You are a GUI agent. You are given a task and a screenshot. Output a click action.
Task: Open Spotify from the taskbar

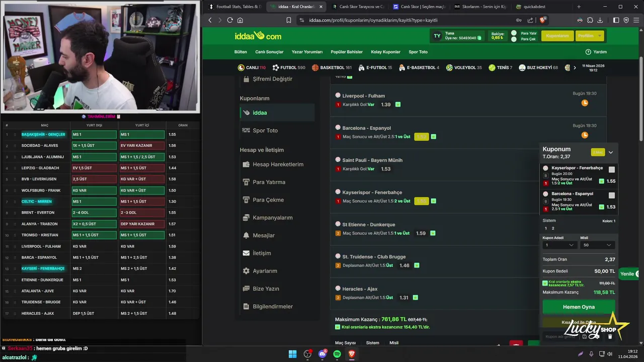tap(337, 354)
